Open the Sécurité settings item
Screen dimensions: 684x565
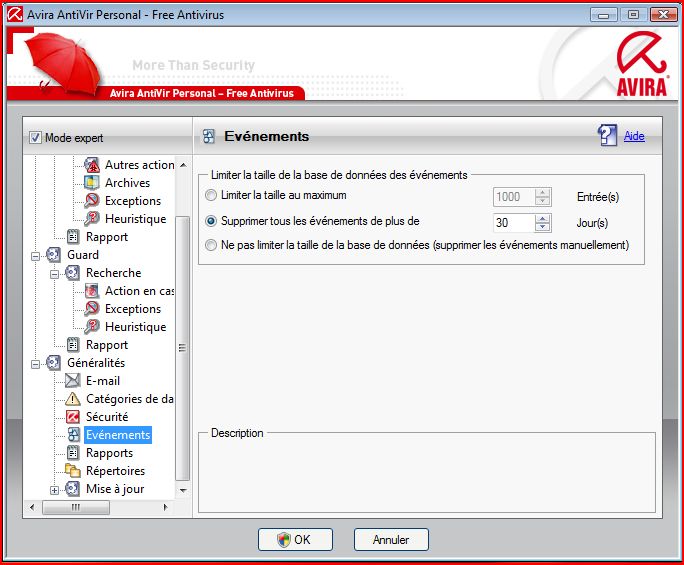point(107,417)
